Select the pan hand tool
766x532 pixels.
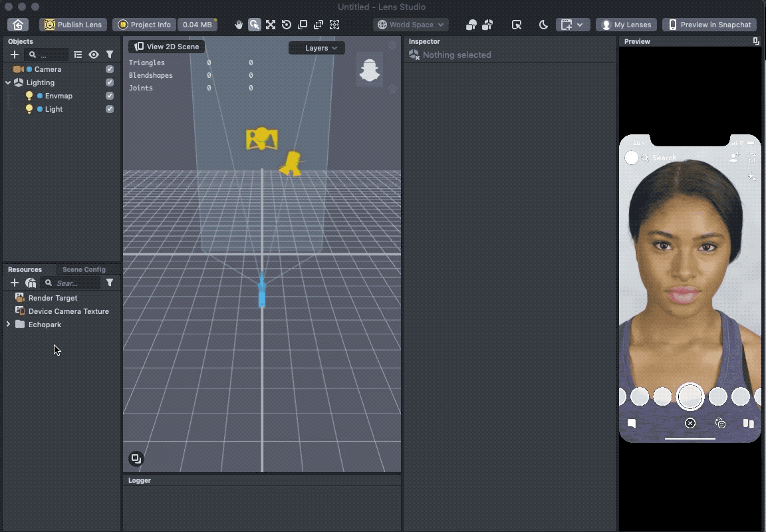[239, 25]
